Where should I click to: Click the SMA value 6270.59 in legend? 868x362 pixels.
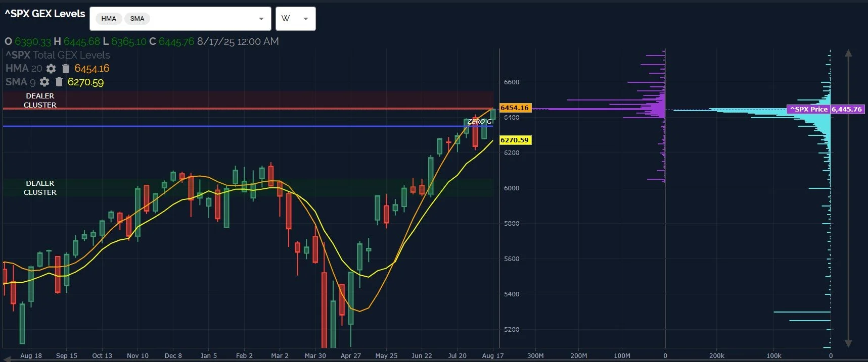tap(85, 82)
